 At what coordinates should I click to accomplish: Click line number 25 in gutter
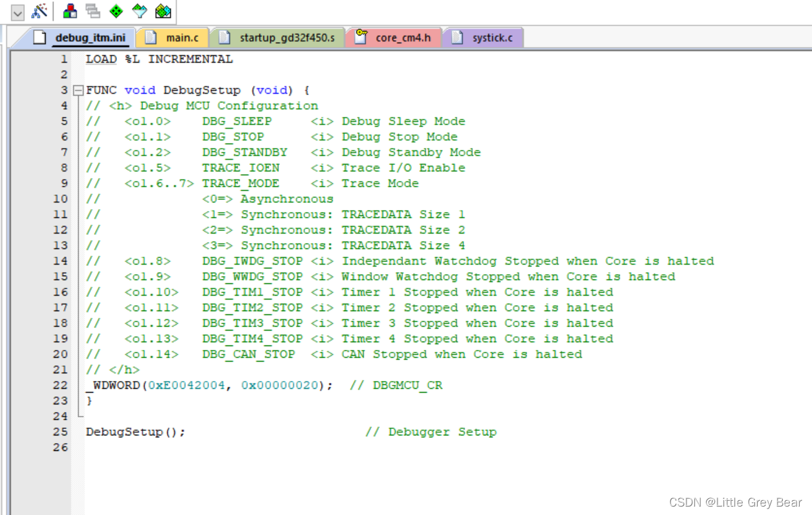(x=60, y=432)
